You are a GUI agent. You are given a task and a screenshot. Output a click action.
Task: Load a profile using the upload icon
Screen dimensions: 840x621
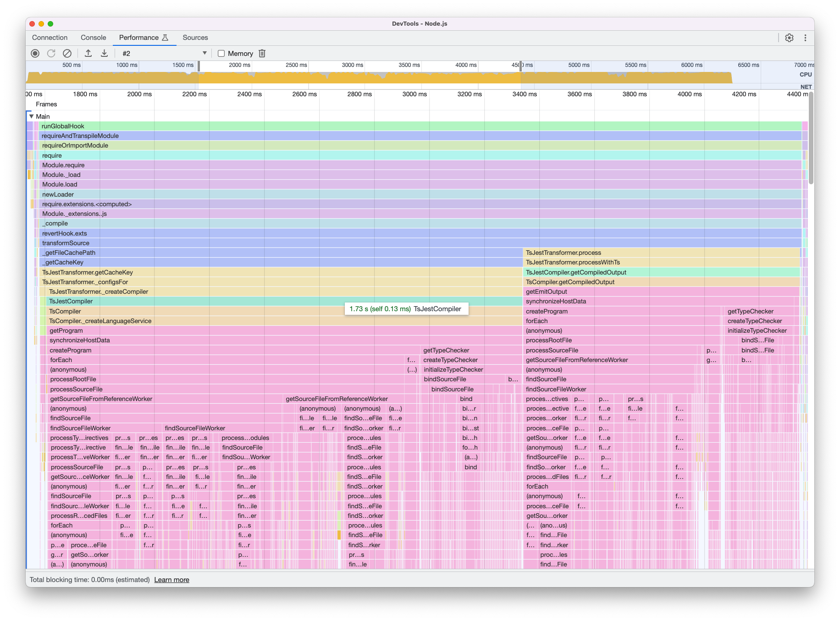pos(88,53)
